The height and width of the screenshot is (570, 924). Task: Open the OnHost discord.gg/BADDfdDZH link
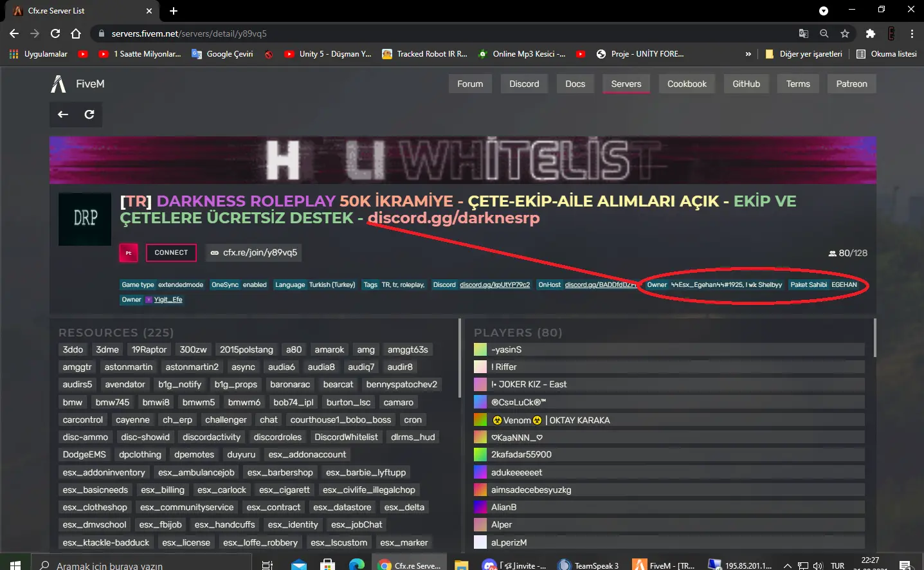pos(601,284)
